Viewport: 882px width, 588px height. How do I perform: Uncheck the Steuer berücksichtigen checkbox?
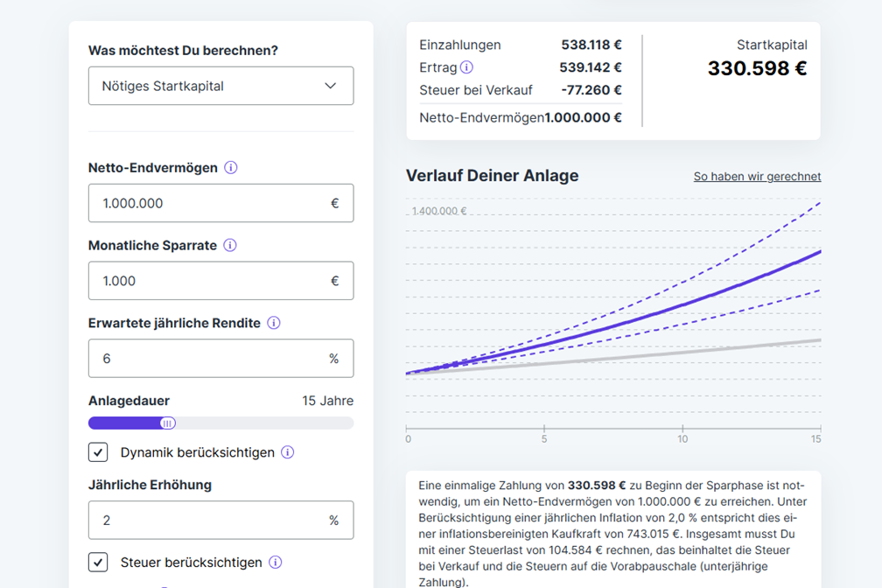click(99, 563)
